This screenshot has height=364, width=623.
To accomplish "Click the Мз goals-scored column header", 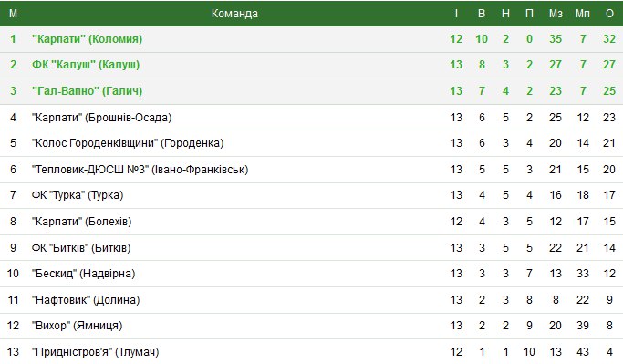I will pyautogui.click(x=556, y=14).
